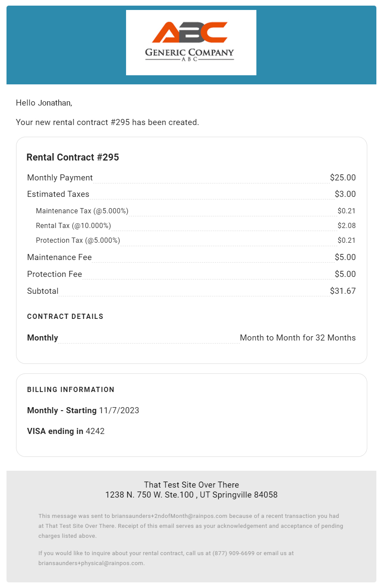The height and width of the screenshot is (588, 382).
Task: Click the briansaunders+2ndofMonth@rainpos.com email address
Action: 169,516
